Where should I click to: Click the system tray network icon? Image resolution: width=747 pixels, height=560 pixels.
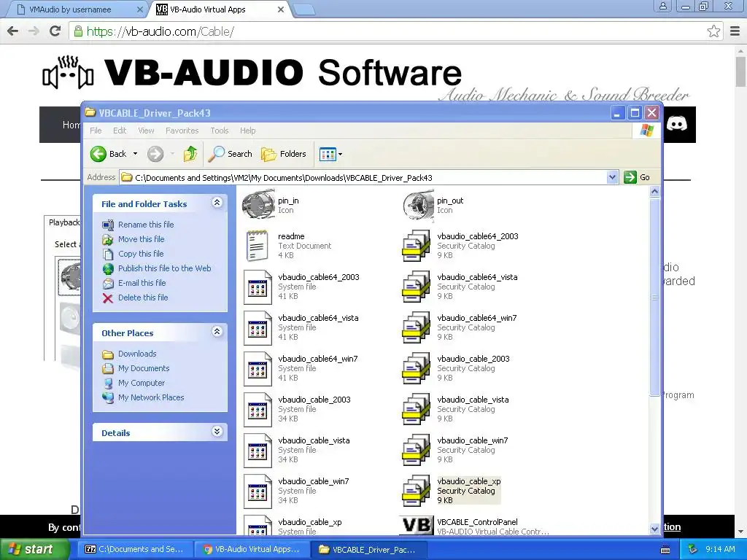pyautogui.click(x=693, y=549)
